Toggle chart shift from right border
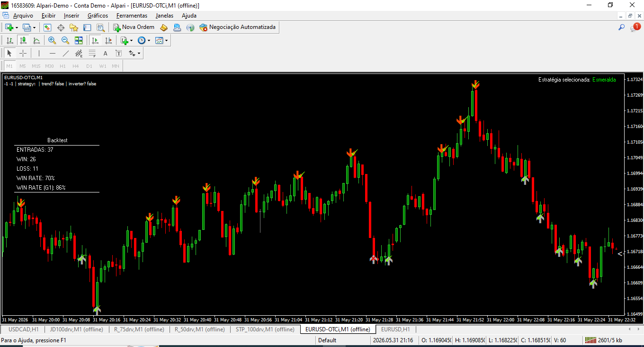The width and height of the screenshot is (644, 347). coord(108,41)
